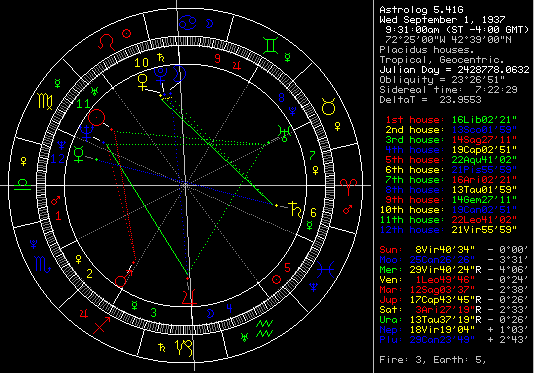Click the 'Mer: 29Vir40'24"R' position row
534x373 pixels.
454,270
